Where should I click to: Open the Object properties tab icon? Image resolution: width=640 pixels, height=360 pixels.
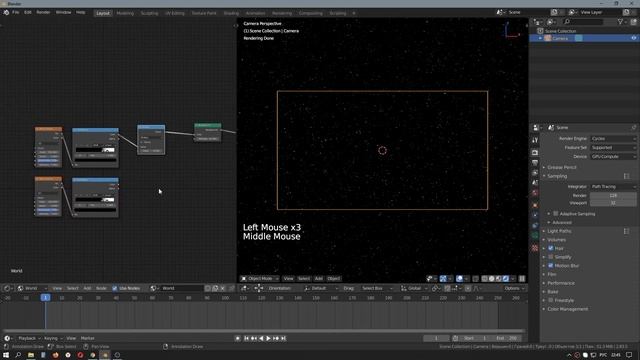click(535, 205)
